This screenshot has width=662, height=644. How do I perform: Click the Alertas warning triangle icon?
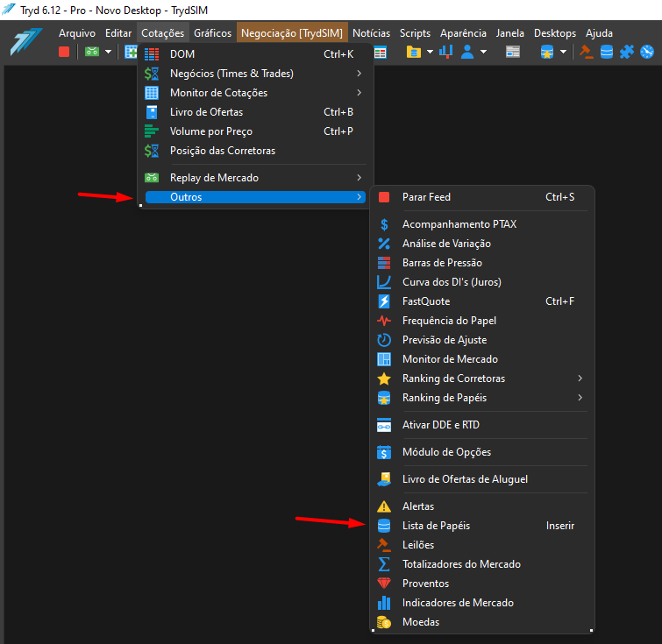click(384, 506)
